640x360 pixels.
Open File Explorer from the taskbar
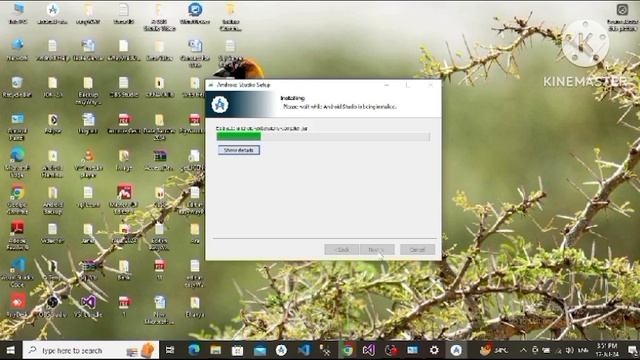click(216, 350)
